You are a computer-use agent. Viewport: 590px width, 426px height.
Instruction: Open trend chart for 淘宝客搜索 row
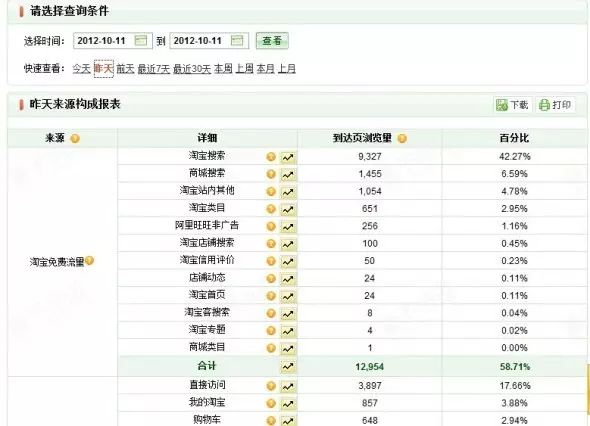click(288, 313)
